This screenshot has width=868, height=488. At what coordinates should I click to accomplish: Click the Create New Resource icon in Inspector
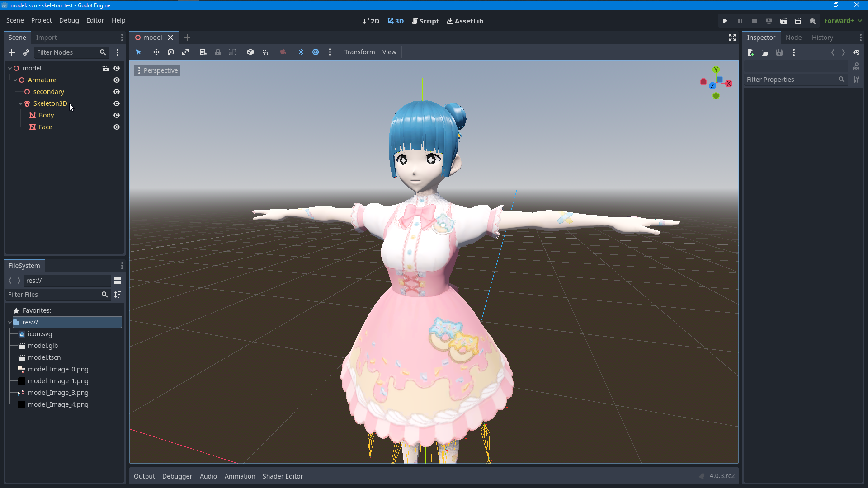[x=750, y=52]
